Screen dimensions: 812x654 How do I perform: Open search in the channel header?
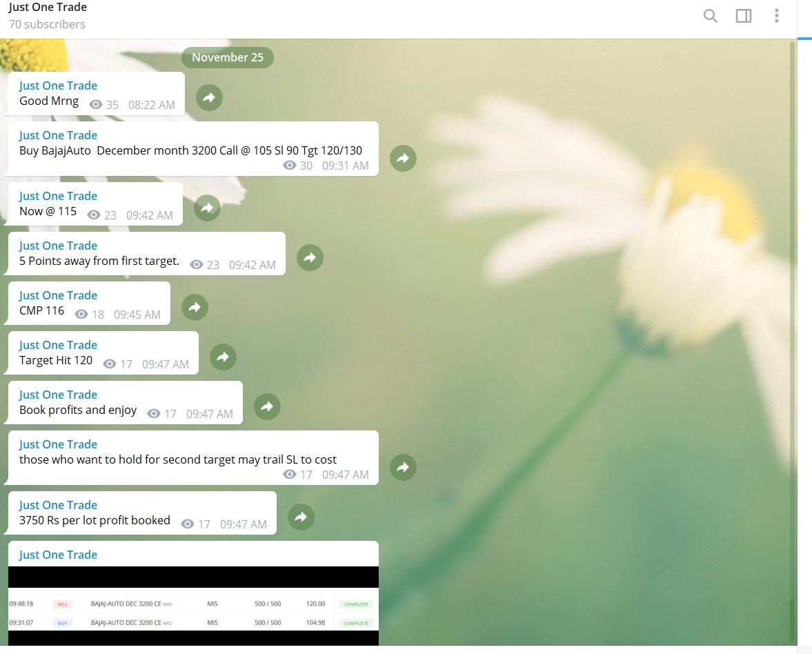tap(711, 16)
